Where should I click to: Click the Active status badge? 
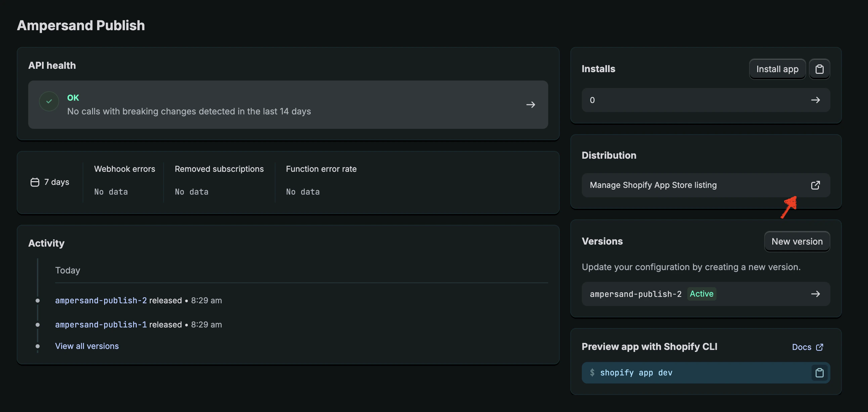pos(701,294)
